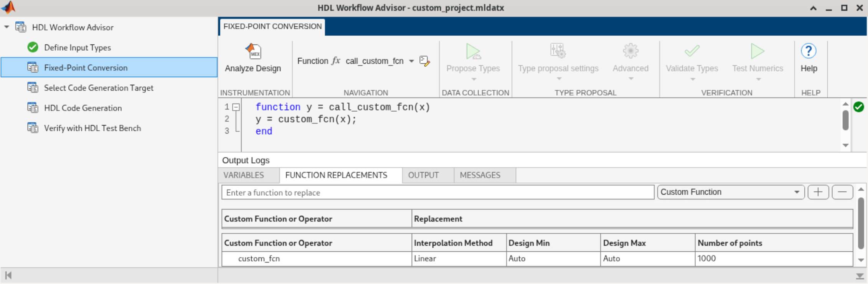Click the edit function icon beside call_custom_fcn
868x284 pixels.
pyautogui.click(x=425, y=61)
